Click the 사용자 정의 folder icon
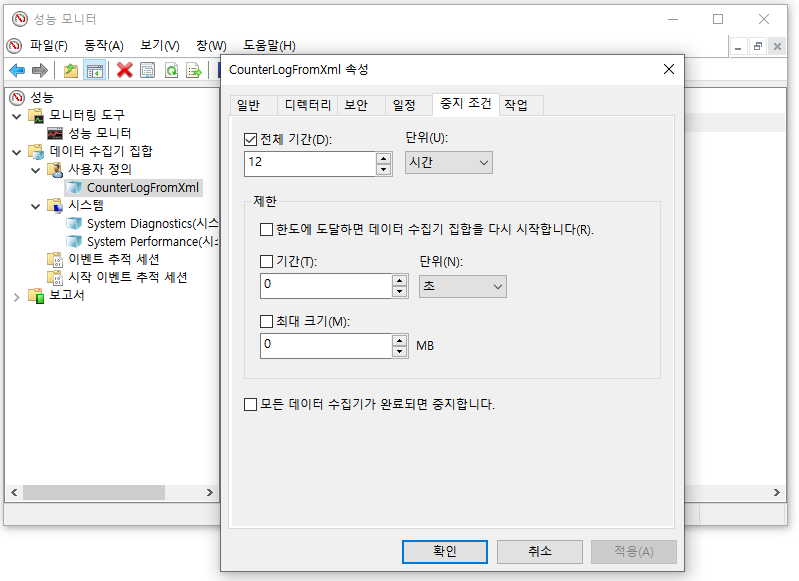 (55, 169)
